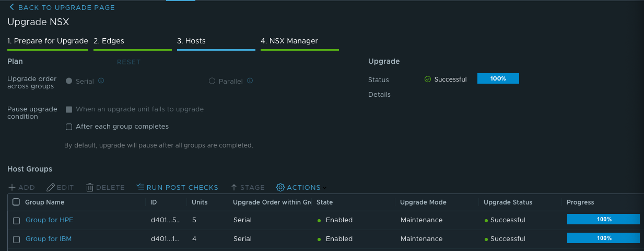Click the Group for HPE 100% progress bar

(604, 220)
